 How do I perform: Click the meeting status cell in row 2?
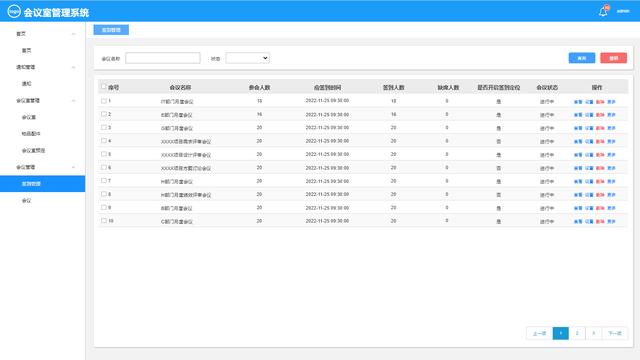point(547,115)
